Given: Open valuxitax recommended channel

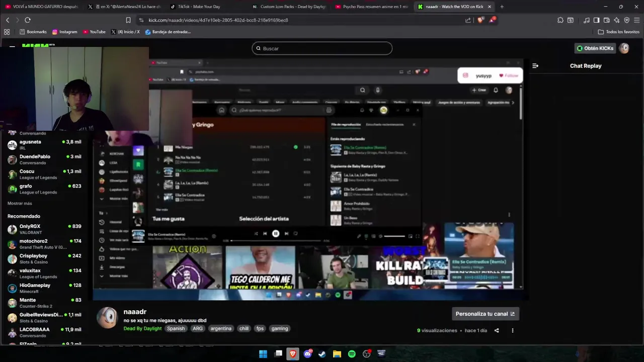Looking at the screenshot, I should 44,274.
